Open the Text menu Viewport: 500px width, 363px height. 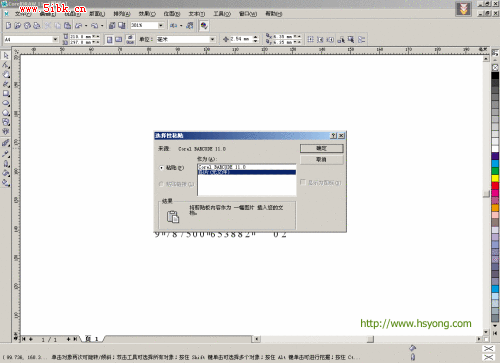[x=197, y=14]
